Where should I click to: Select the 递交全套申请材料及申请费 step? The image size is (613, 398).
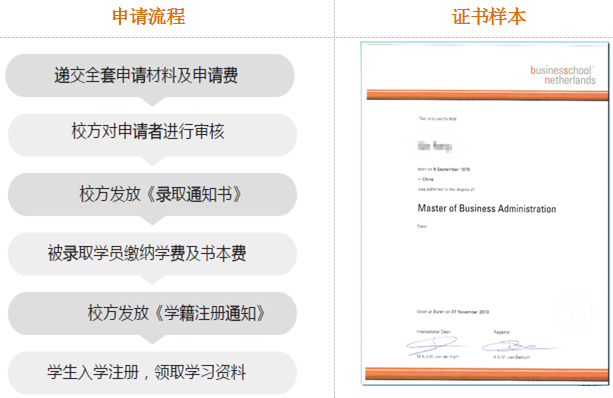[150, 75]
